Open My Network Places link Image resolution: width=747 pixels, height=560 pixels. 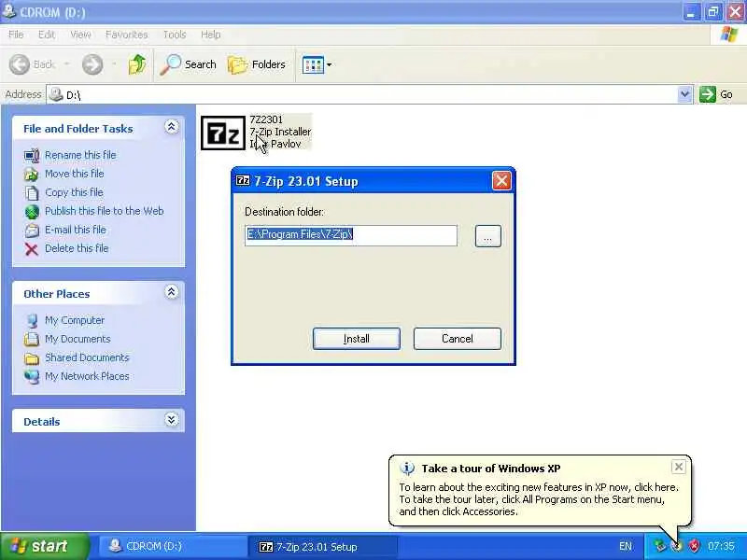(x=87, y=376)
